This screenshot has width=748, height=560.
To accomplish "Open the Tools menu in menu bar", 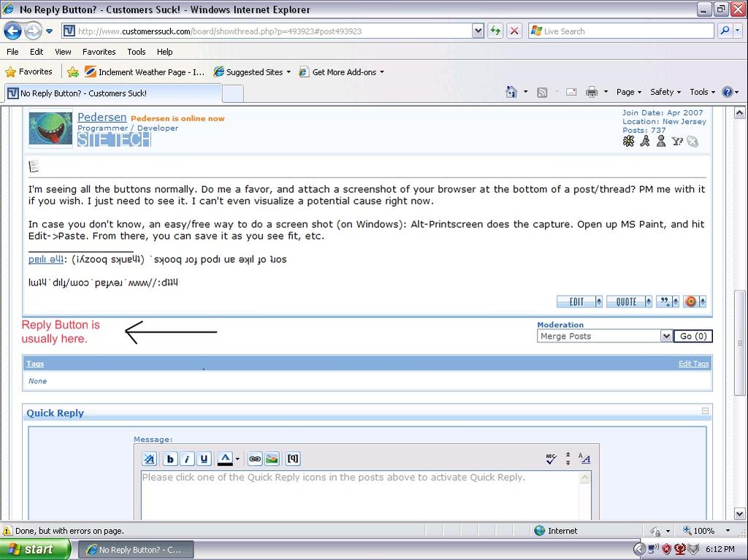I will coord(136,52).
